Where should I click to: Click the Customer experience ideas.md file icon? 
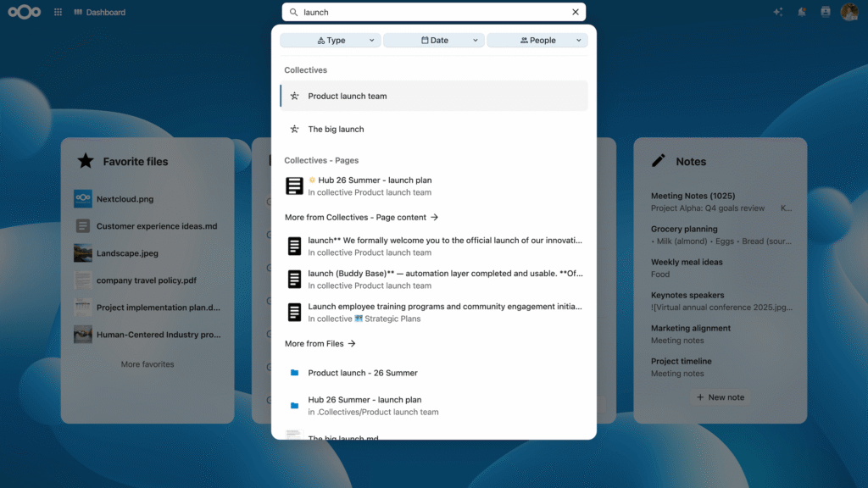pos(83,225)
